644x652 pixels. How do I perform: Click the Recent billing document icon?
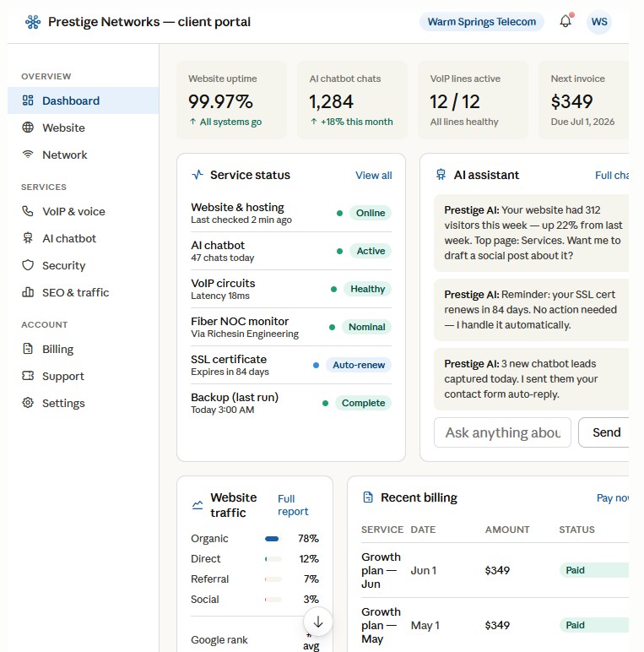(368, 497)
